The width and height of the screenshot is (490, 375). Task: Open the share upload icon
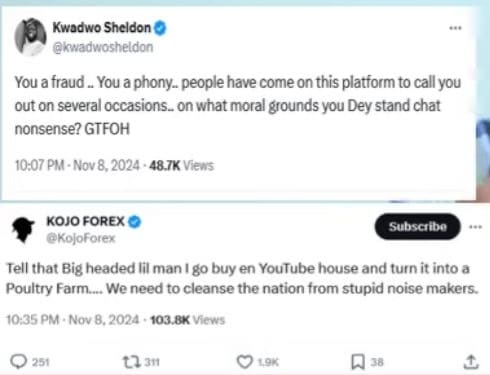click(471, 362)
